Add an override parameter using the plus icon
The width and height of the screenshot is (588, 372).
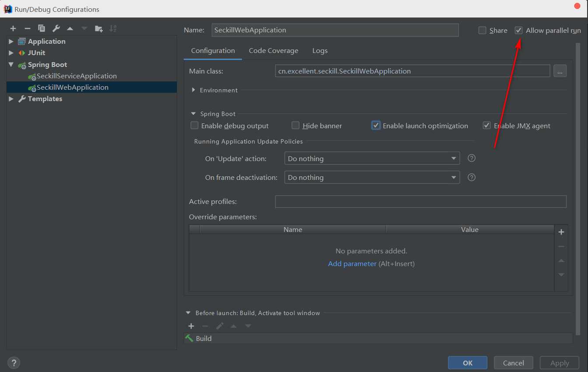pos(561,232)
